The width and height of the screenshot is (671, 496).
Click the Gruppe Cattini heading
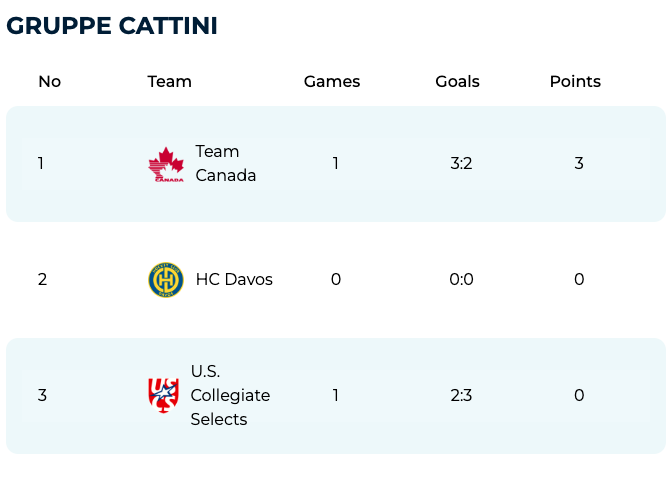click(112, 26)
